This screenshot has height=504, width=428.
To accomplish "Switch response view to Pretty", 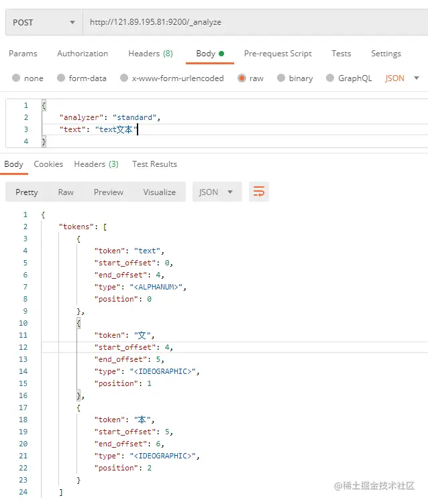I will (26, 192).
